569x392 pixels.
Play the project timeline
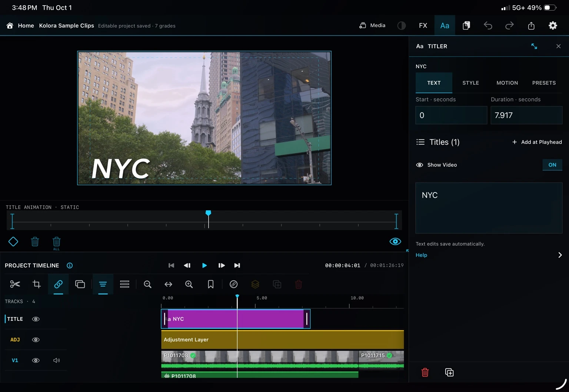(x=204, y=265)
